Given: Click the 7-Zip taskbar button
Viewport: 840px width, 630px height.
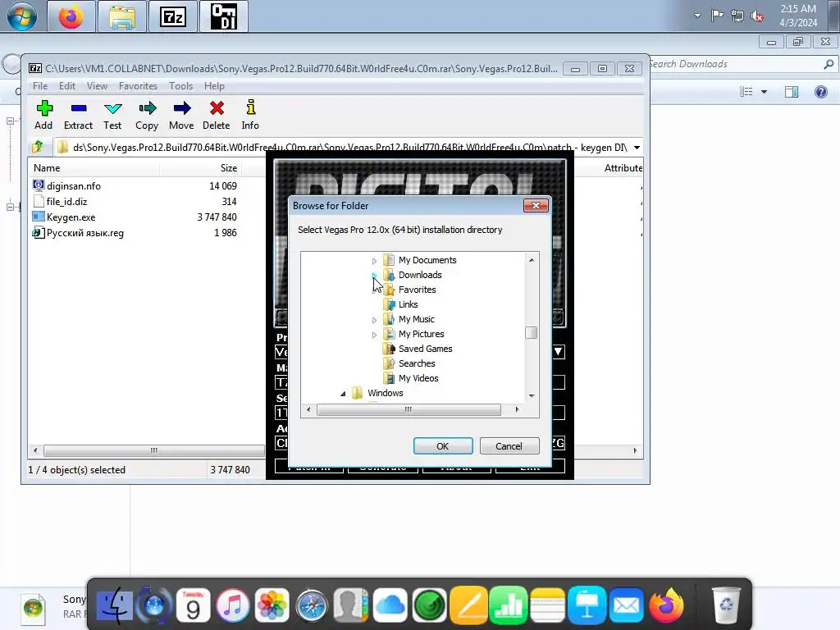Looking at the screenshot, I should pyautogui.click(x=173, y=16).
